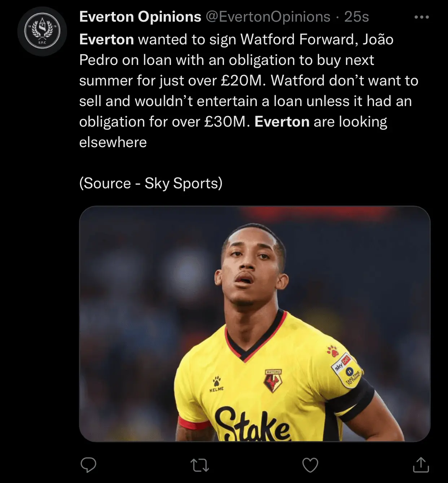The image size is (448, 483).
Task: Open the Everton Opinions profile avatar
Action: (42, 31)
